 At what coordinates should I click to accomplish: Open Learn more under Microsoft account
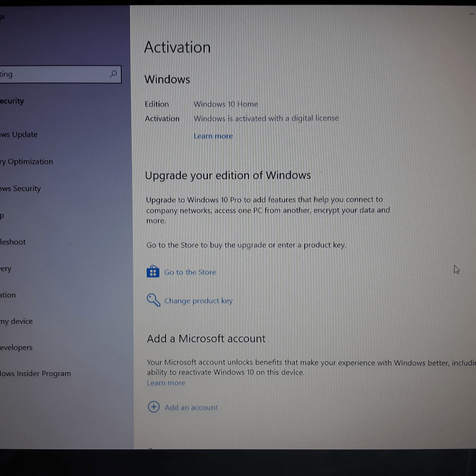166,383
